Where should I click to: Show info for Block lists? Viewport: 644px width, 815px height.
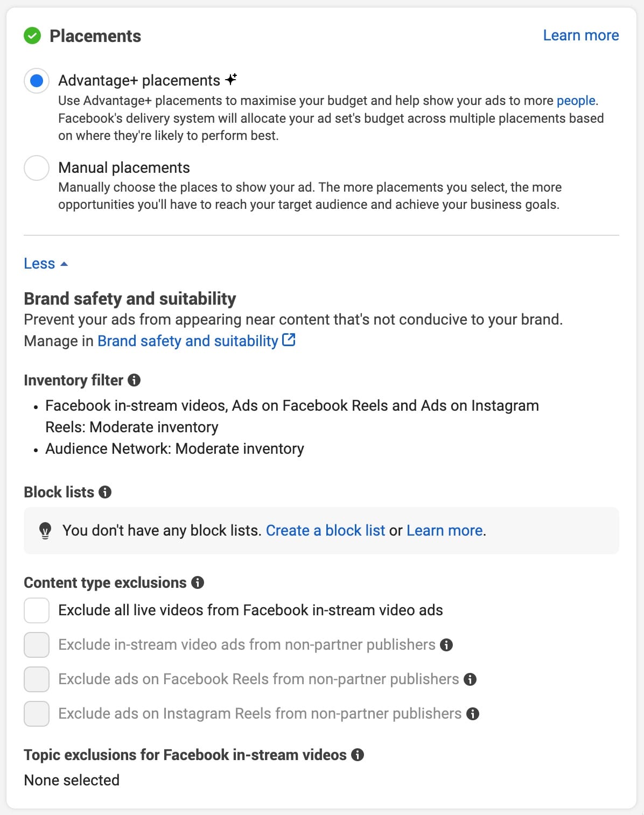click(105, 492)
